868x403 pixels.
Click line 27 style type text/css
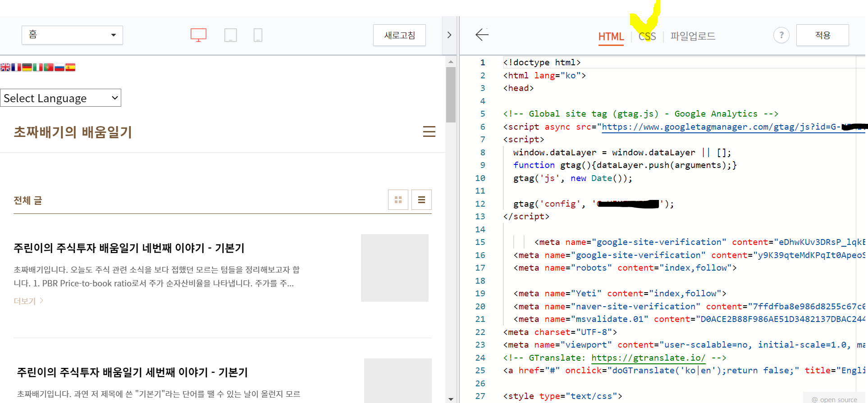[562, 396]
